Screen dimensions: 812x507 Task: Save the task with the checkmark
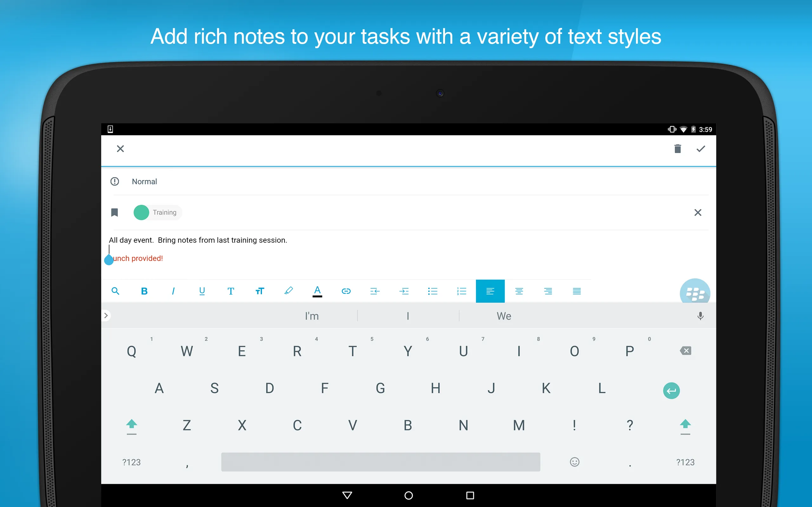701,149
